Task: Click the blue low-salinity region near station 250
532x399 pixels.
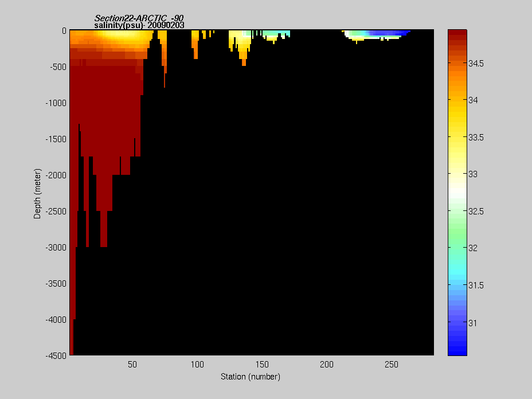Action: [x=389, y=33]
